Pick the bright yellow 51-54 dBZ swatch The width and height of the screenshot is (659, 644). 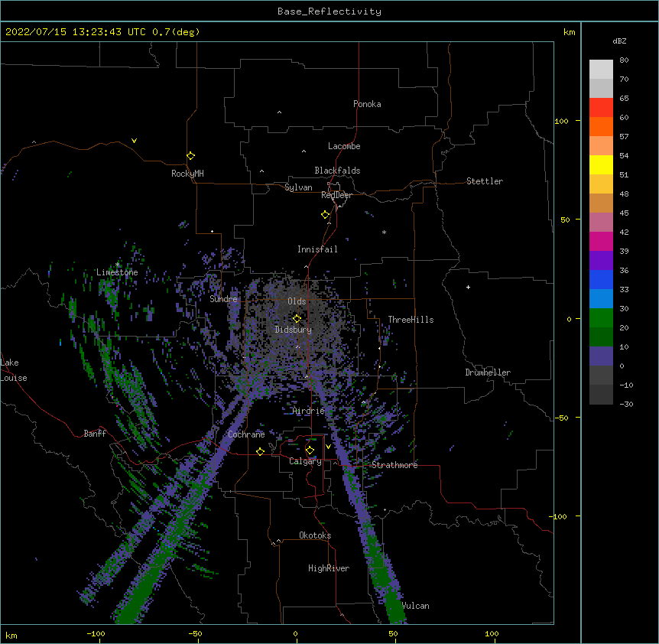[601, 164]
